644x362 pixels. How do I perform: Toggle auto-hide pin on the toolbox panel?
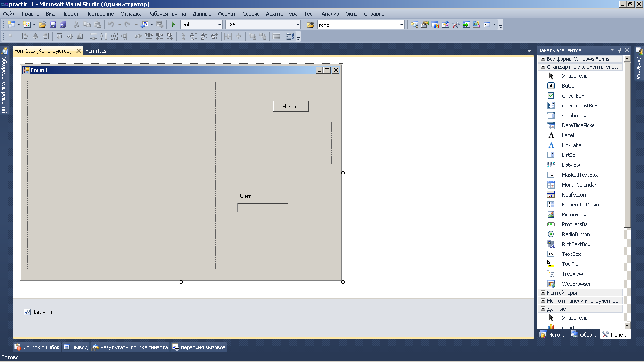coord(620,50)
